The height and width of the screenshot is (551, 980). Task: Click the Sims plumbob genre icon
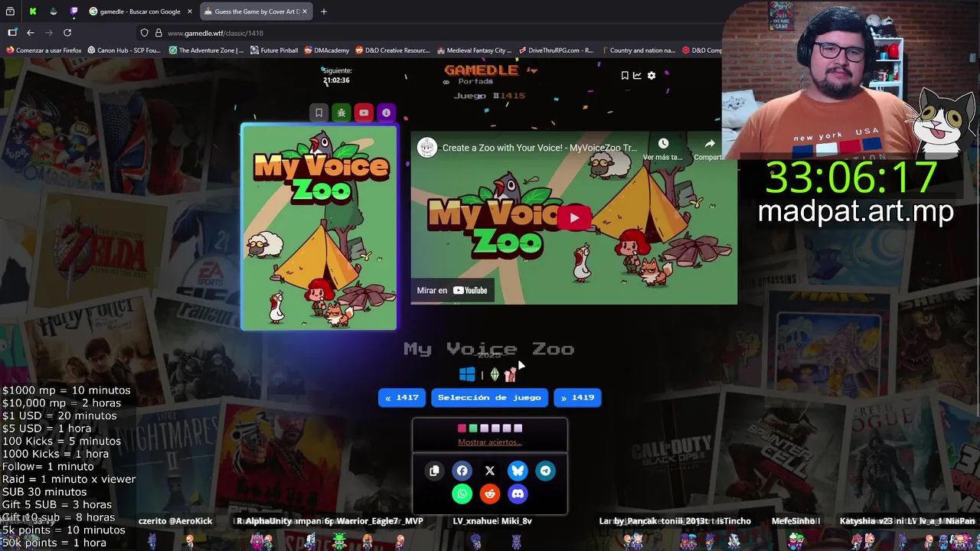tap(495, 374)
